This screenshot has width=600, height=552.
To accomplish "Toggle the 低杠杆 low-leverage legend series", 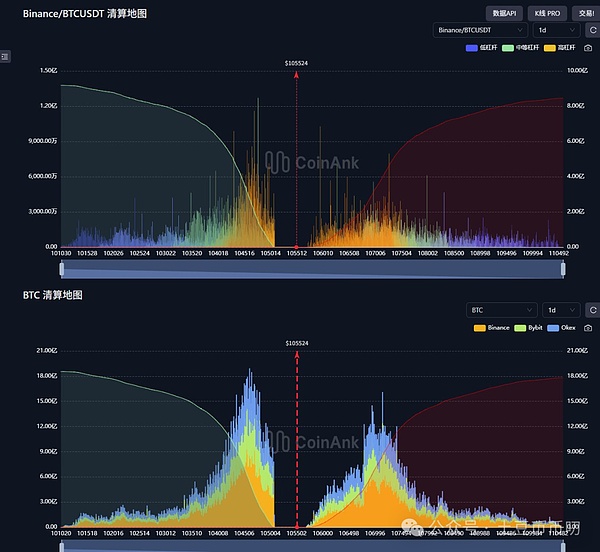I will click(x=480, y=48).
